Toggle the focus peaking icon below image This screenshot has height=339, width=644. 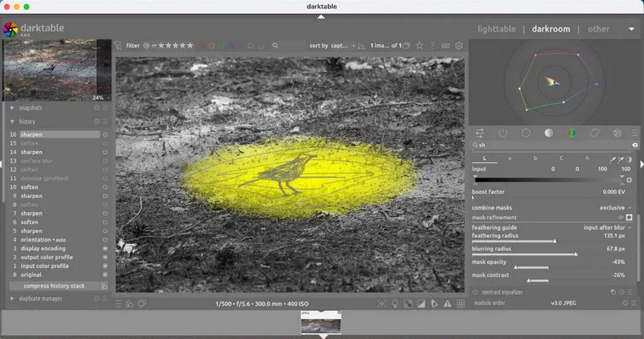pyautogui.click(x=382, y=303)
